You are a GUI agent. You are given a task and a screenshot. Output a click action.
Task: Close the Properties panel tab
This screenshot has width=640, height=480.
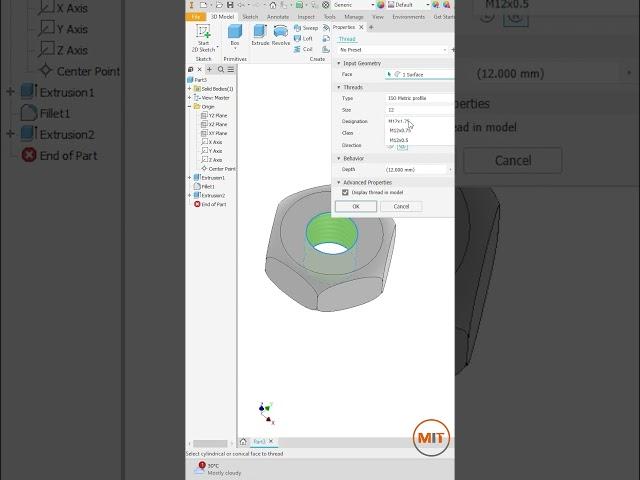click(361, 27)
